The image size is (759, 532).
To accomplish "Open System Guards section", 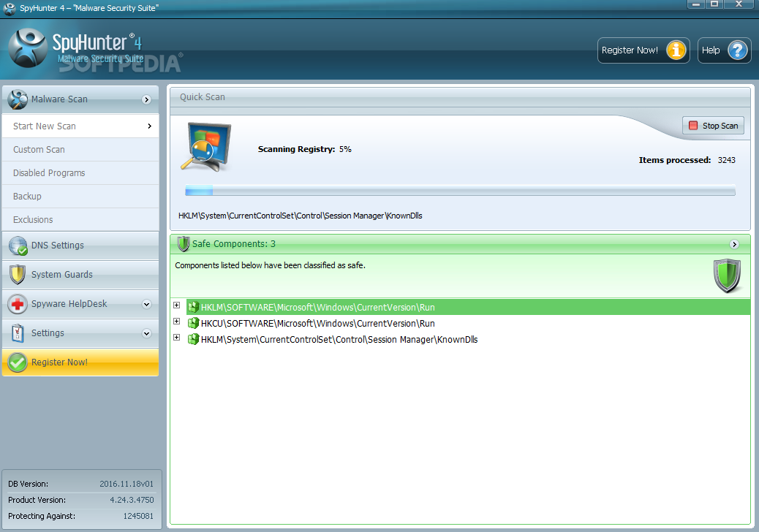I will point(80,275).
